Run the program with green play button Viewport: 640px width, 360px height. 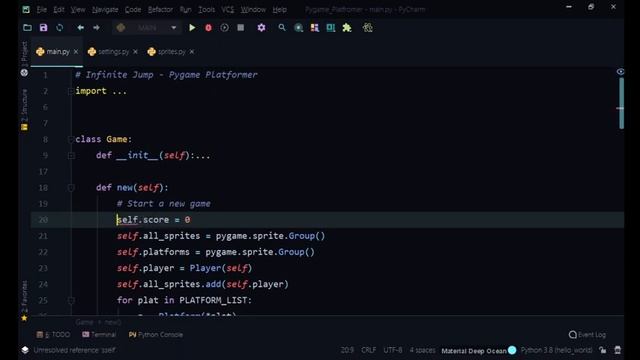[x=192, y=28]
